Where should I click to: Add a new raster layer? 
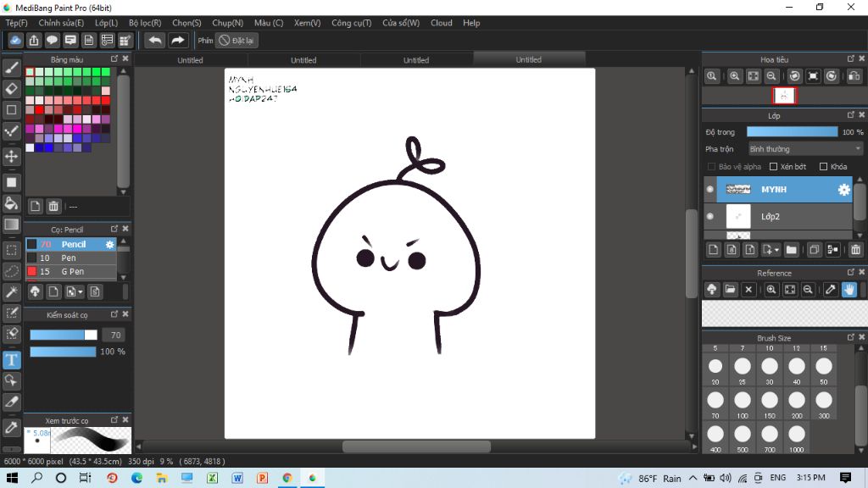click(x=713, y=250)
